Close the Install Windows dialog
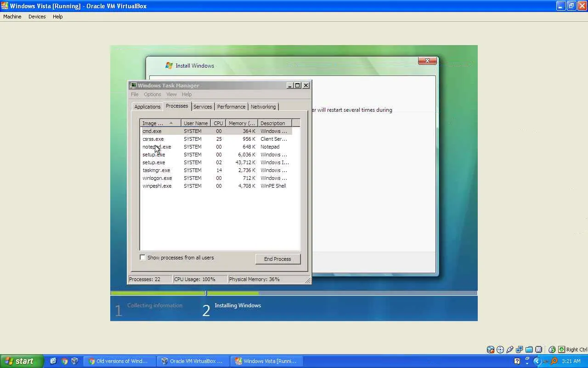Screen dimensions: 588x368 point(427,61)
